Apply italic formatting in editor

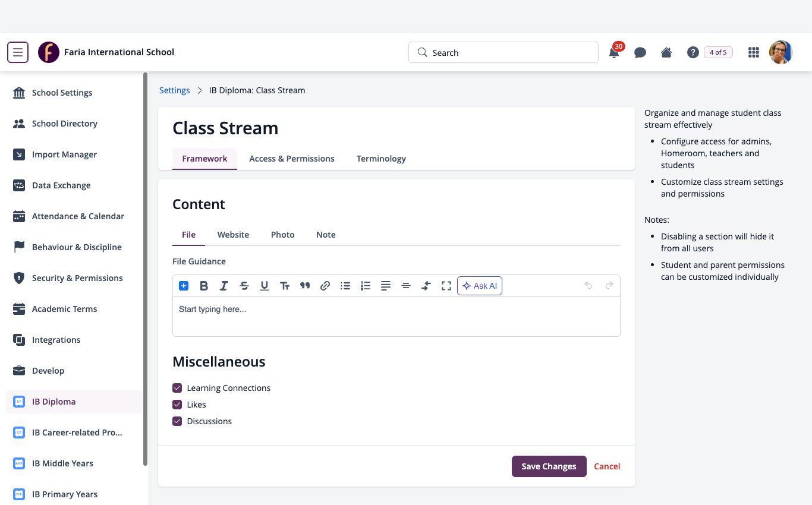pyautogui.click(x=224, y=286)
